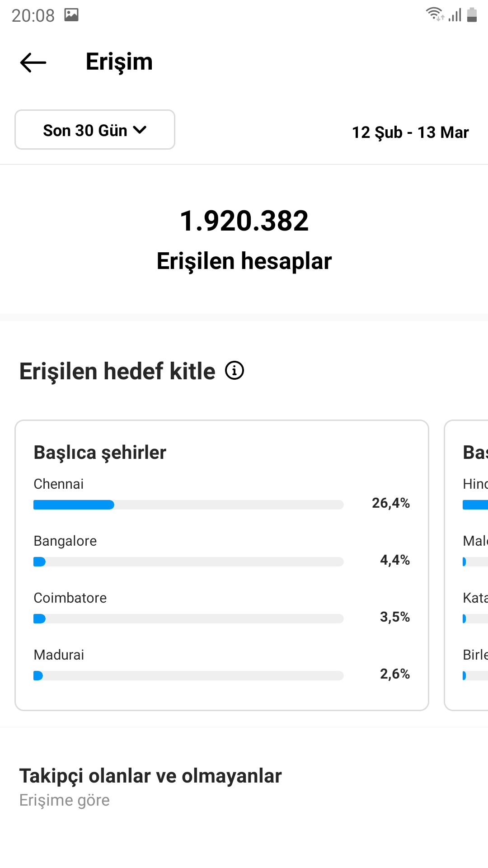
Task: Tap the cellular signal bars icon
Action: pos(455,14)
